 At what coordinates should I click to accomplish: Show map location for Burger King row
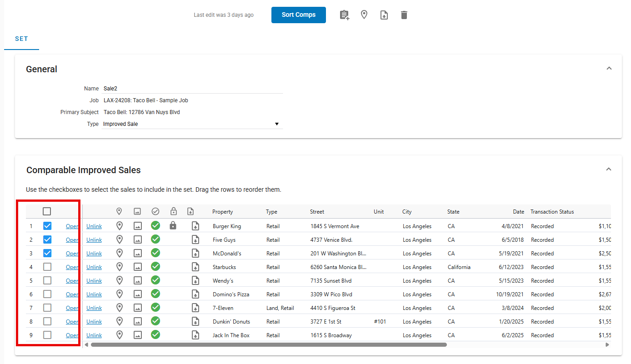coord(120,226)
